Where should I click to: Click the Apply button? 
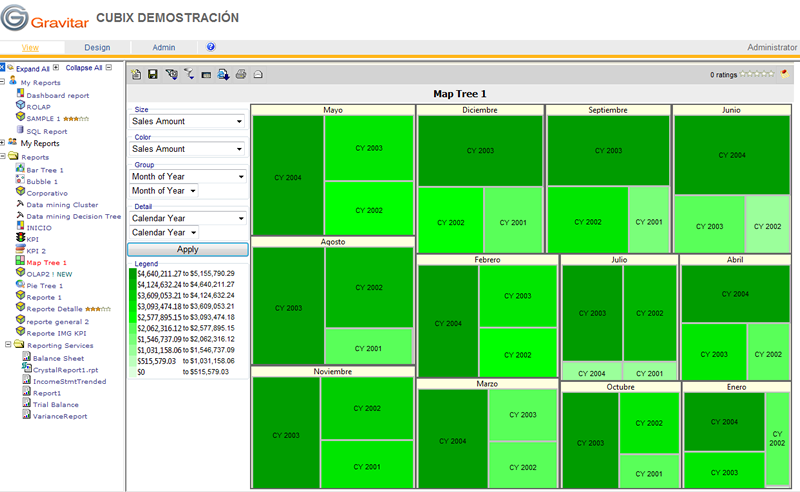188,250
